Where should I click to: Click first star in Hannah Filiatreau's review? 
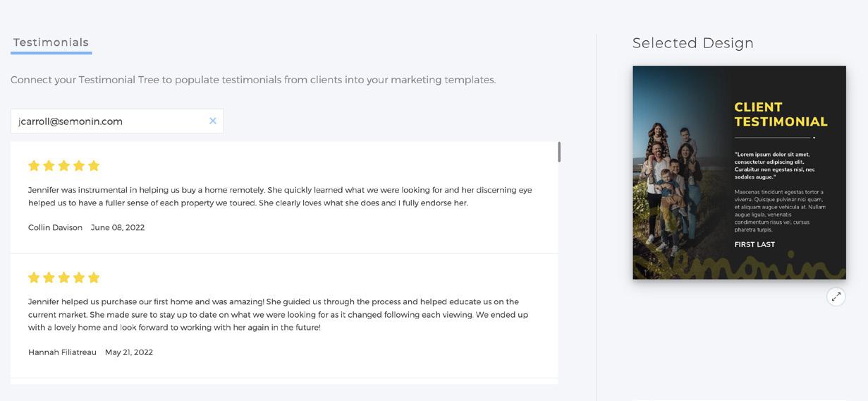tap(34, 277)
